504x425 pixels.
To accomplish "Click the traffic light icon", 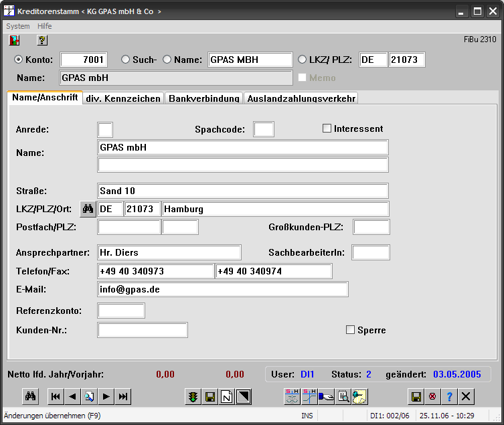I will pos(193,397).
